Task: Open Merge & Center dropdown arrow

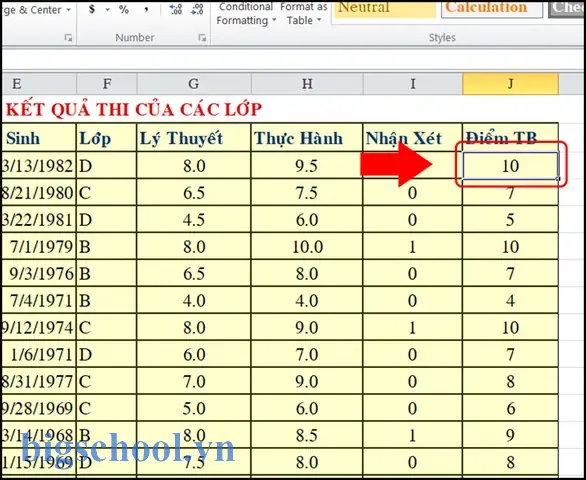Action: coord(69,10)
